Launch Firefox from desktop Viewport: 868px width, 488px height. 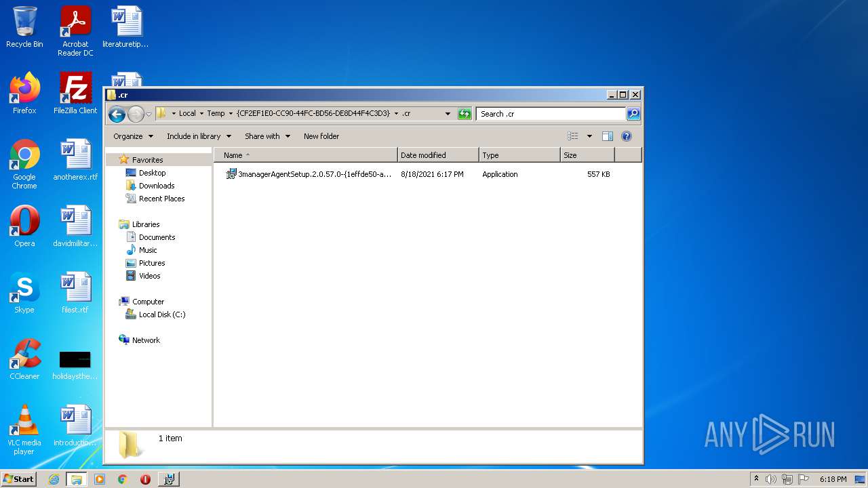(24, 94)
